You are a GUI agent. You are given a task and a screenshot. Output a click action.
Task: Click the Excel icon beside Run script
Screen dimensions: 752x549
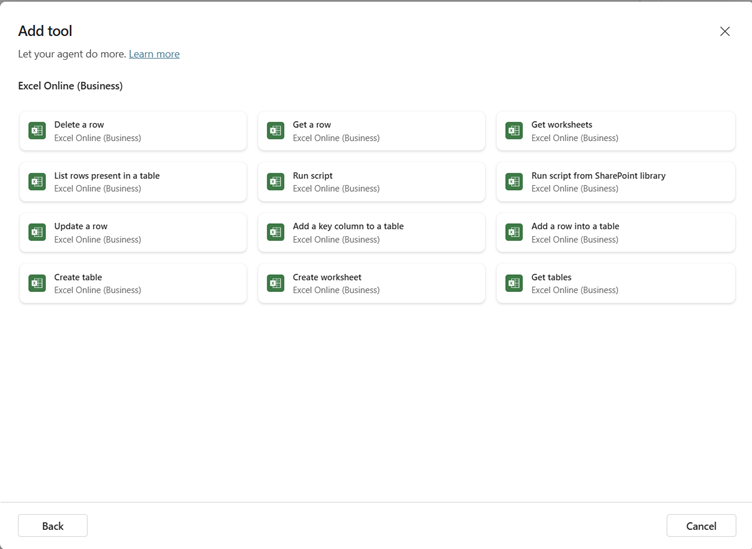coord(276,182)
